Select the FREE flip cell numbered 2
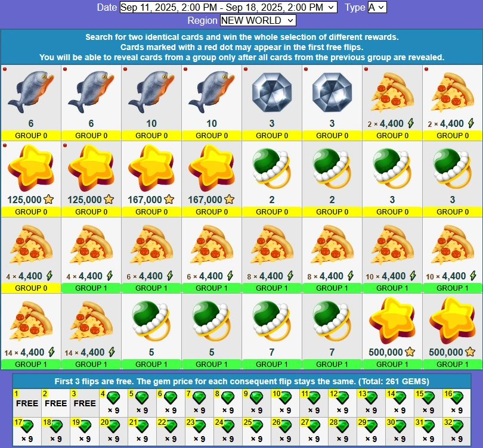483x448 pixels. click(x=56, y=403)
